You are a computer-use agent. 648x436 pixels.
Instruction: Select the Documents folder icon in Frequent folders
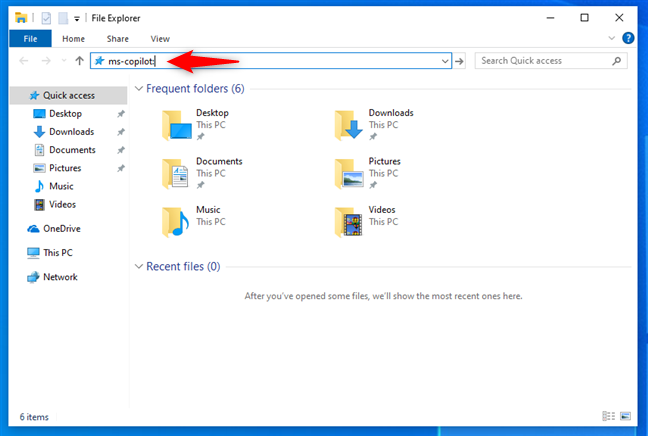point(176,174)
